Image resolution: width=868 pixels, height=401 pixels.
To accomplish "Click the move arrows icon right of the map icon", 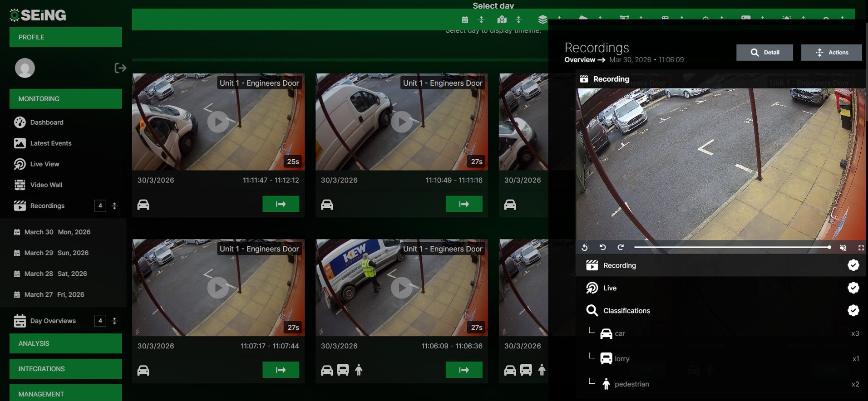I will [x=518, y=20].
